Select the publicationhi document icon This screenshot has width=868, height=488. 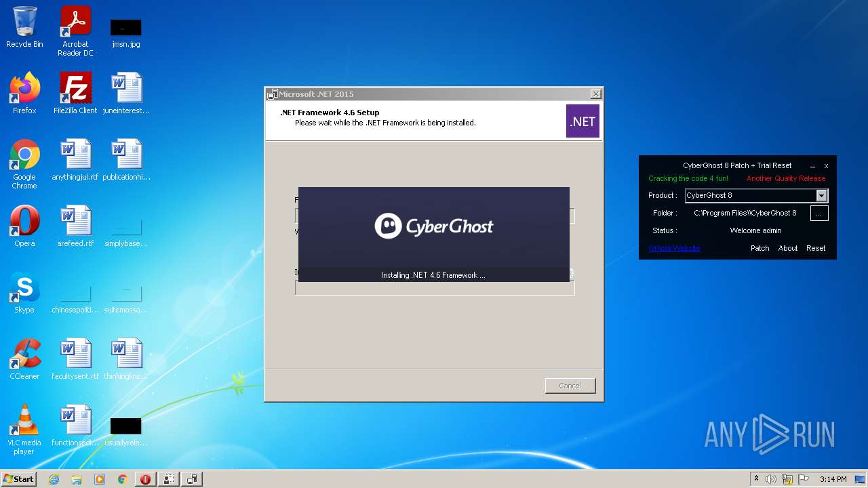[126, 160]
